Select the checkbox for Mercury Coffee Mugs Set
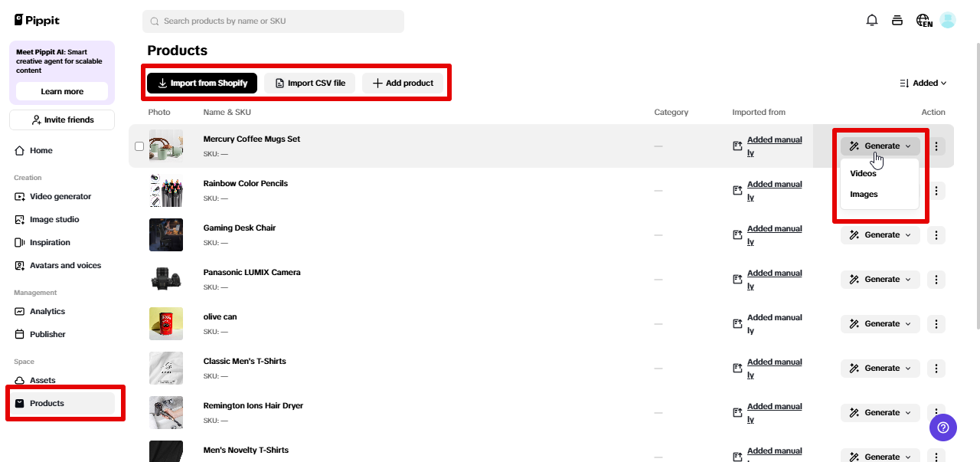This screenshot has width=980, height=462. click(139, 146)
